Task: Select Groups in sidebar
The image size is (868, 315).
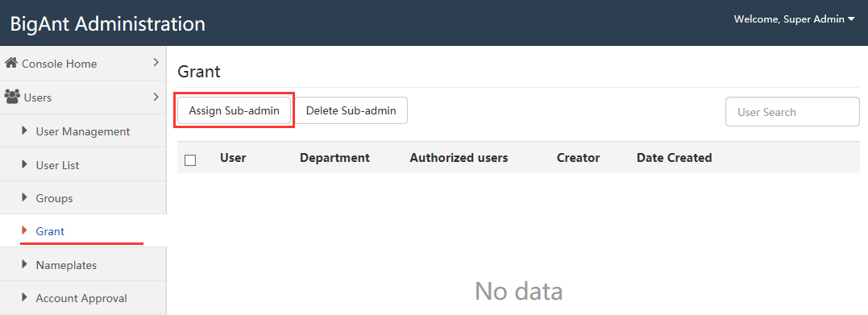Action: (x=83, y=197)
